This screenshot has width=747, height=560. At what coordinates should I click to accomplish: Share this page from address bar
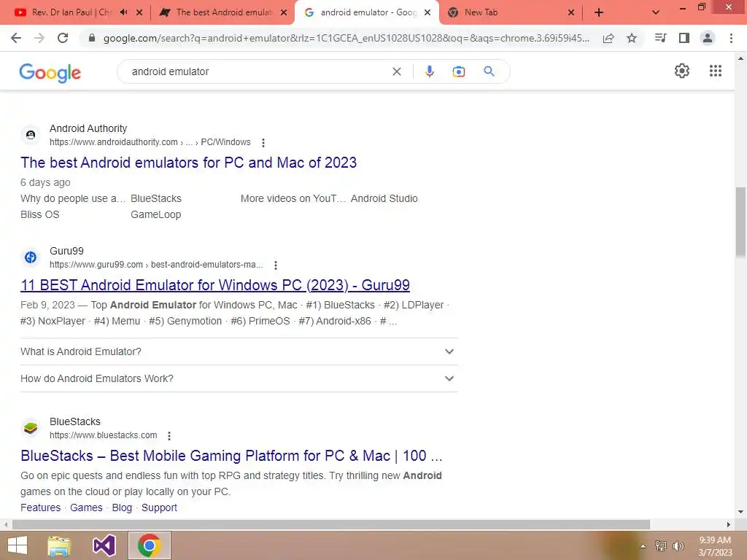click(x=608, y=39)
